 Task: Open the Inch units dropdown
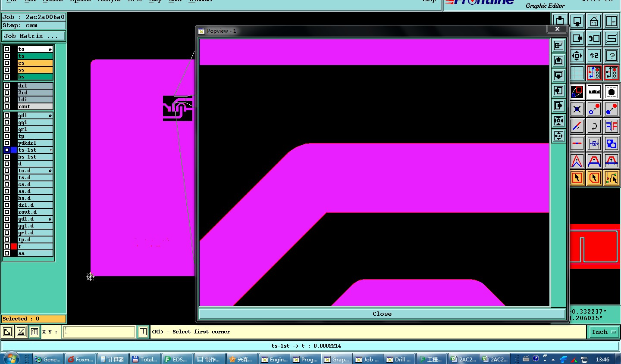tap(604, 332)
